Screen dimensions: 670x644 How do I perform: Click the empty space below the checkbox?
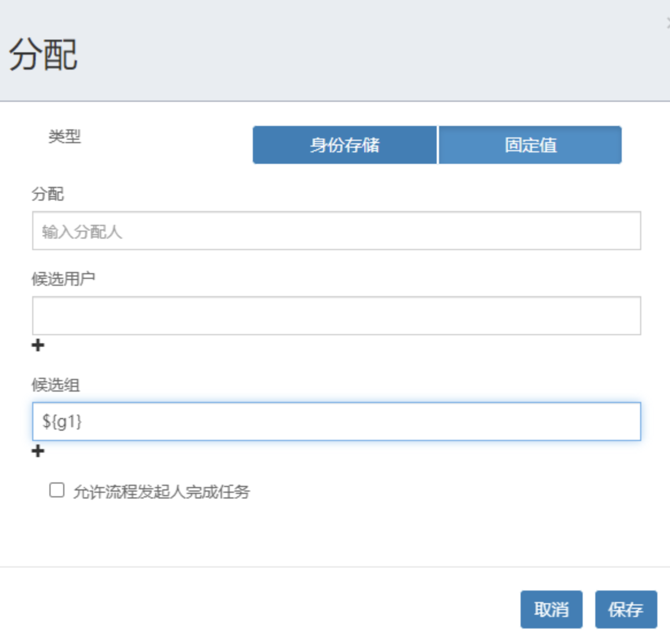pyautogui.click(x=333, y=535)
